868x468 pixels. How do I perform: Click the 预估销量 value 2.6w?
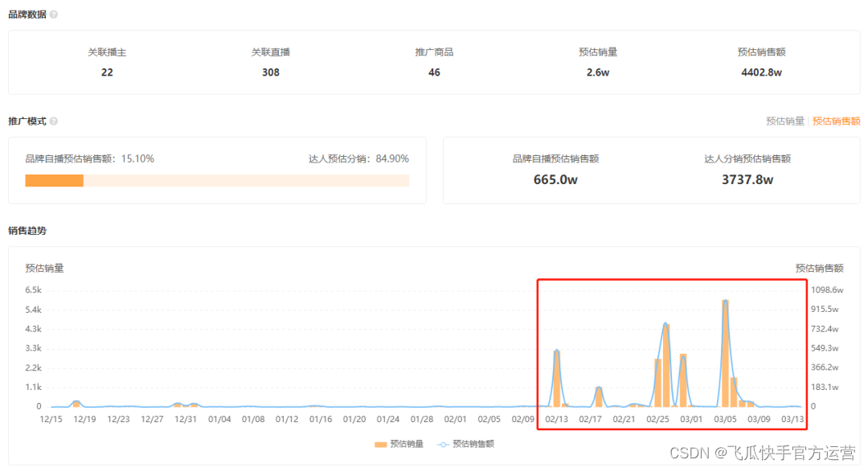coord(598,72)
